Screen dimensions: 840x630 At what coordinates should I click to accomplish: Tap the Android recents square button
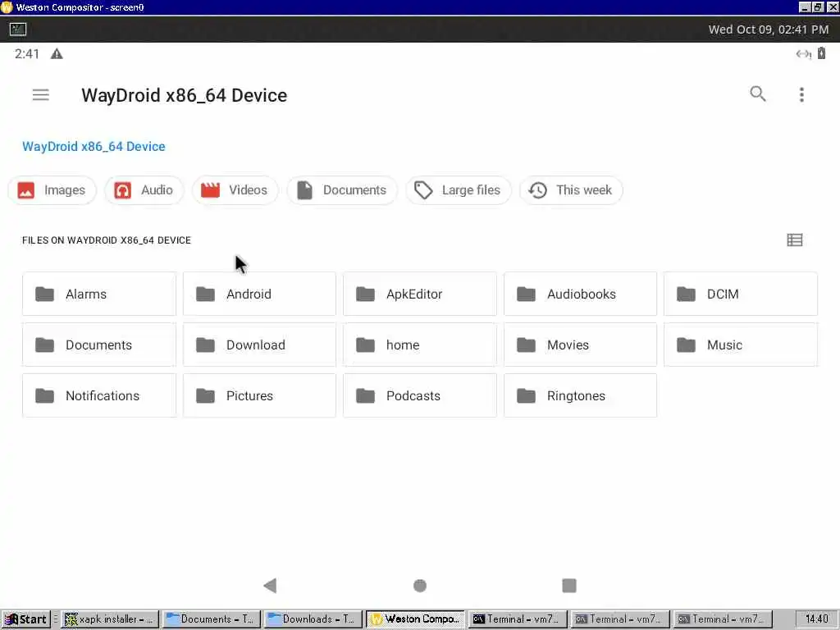tap(569, 586)
